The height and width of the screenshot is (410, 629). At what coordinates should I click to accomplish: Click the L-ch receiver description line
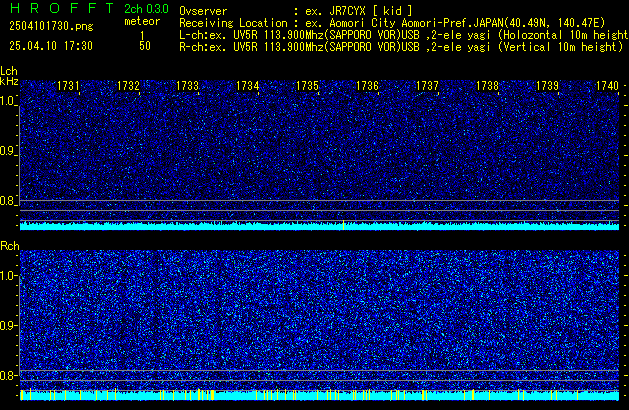point(404,35)
